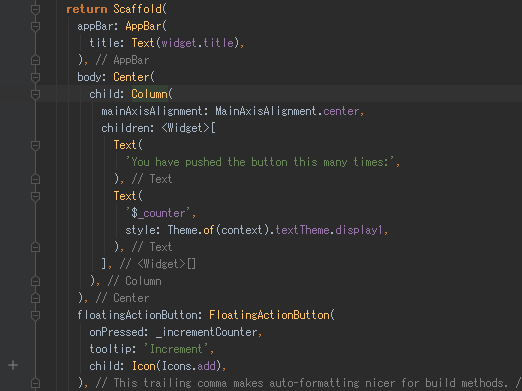This screenshot has width=522, height=391.
Task: Click 'Scaffold' in the return statement
Action: click(x=137, y=9)
